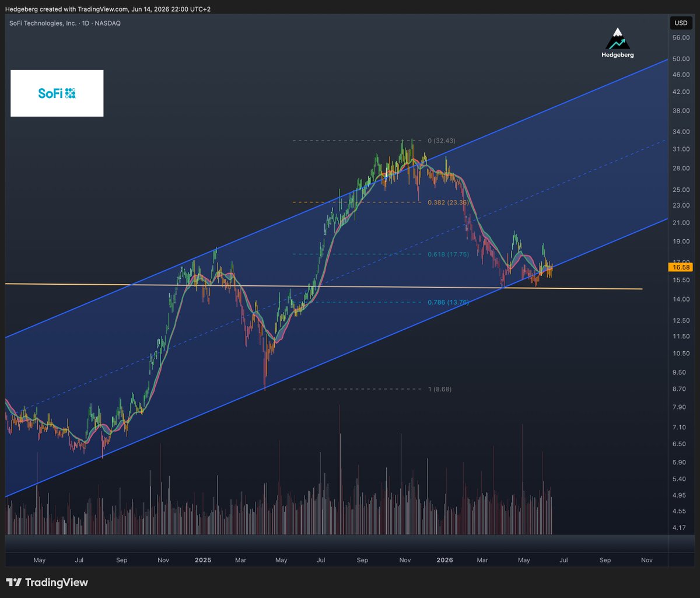
Task: Open the TradingView logo at the bottom
Action: (47, 582)
